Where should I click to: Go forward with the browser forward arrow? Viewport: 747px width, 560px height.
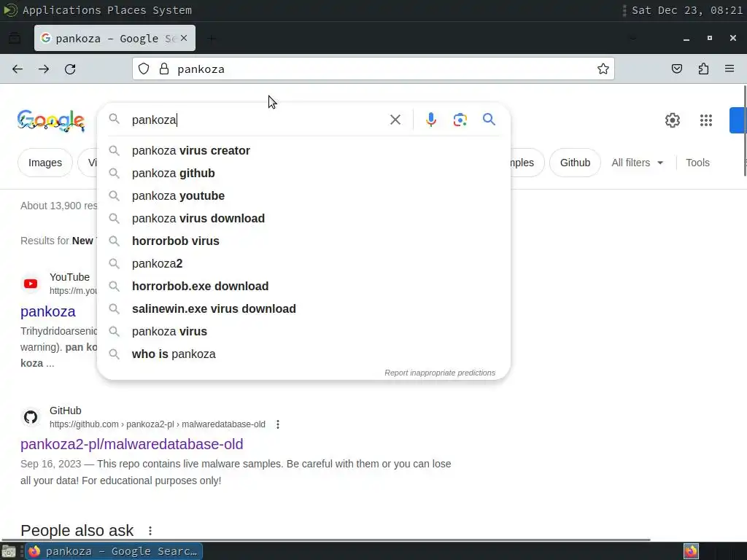coord(44,69)
